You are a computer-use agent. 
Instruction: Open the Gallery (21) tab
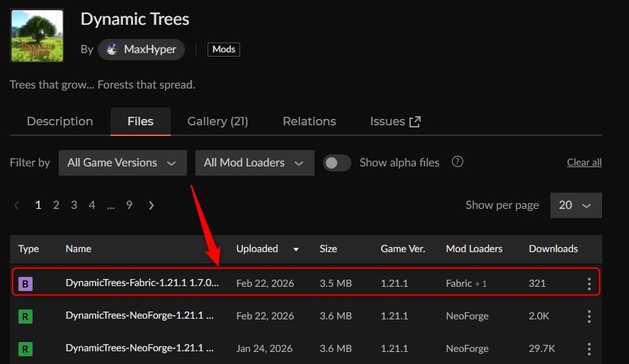[x=217, y=122]
